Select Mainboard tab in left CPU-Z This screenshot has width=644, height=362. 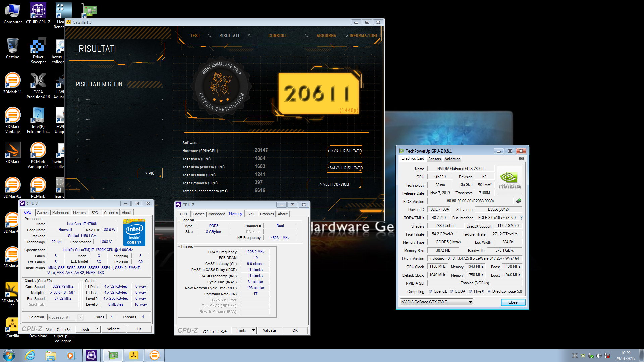point(61,213)
